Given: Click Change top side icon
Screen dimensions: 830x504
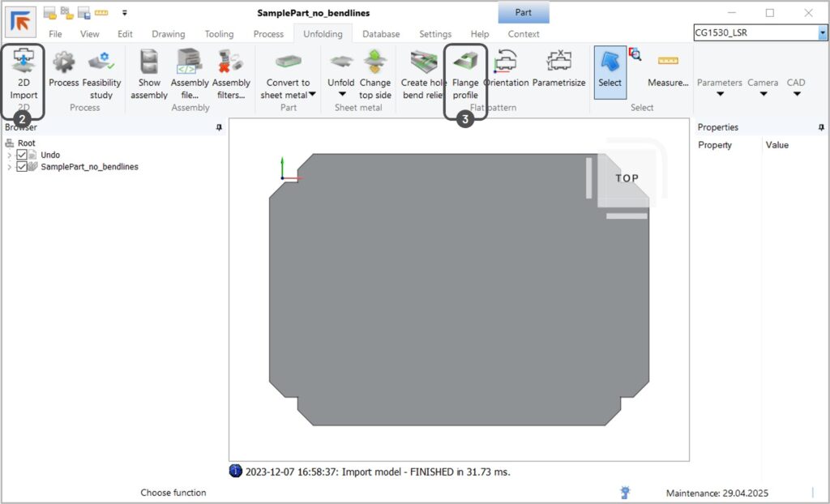Looking at the screenshot, I should coord(374,63).
